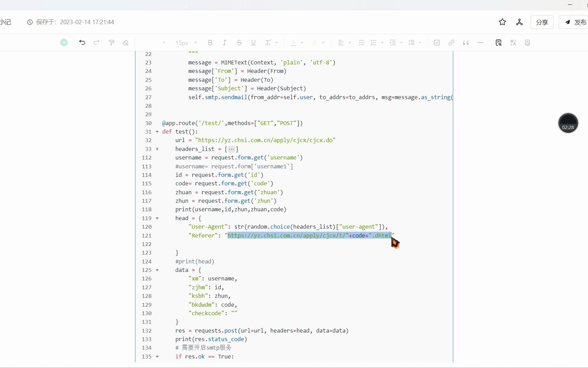Click the line spacing icon
The height and width of the screenshot is (368, 588).
pos(412,43)
